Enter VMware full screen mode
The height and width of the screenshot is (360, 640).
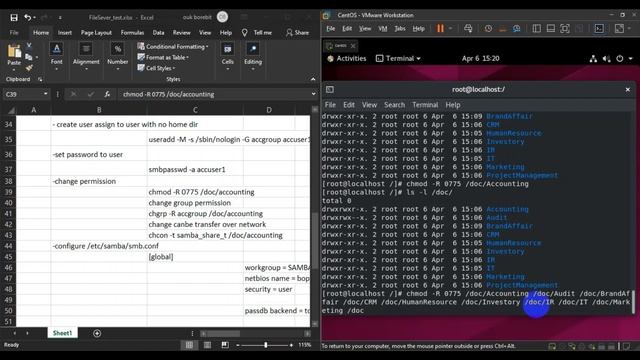(x=565, y=29)
